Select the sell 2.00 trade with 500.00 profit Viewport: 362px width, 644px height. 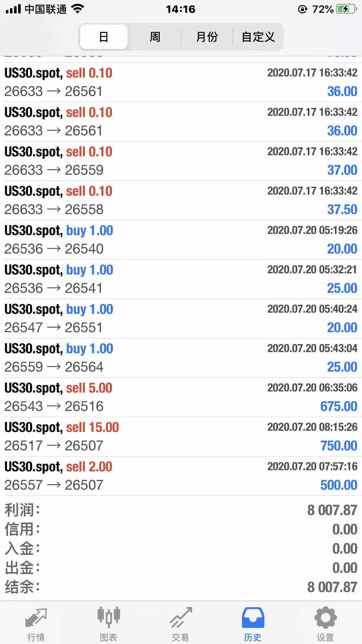(x=181, y=476)
